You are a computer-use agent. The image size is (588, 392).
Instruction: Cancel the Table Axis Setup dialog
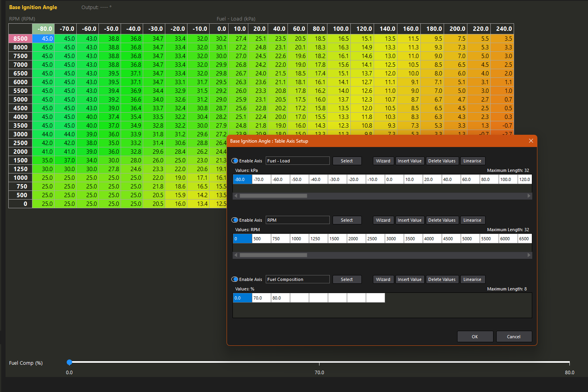pyautogui.click(x=514, y=337)
